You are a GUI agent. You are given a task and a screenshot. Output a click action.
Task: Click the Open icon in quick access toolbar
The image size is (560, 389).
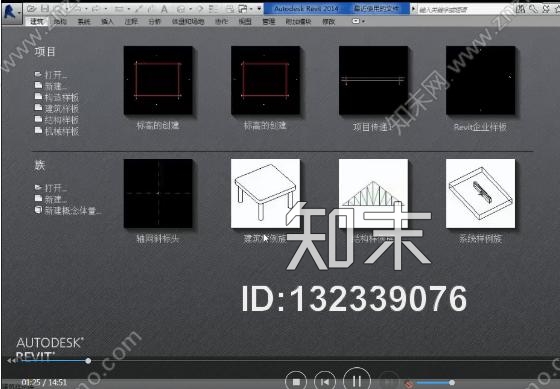pos(32,9)
